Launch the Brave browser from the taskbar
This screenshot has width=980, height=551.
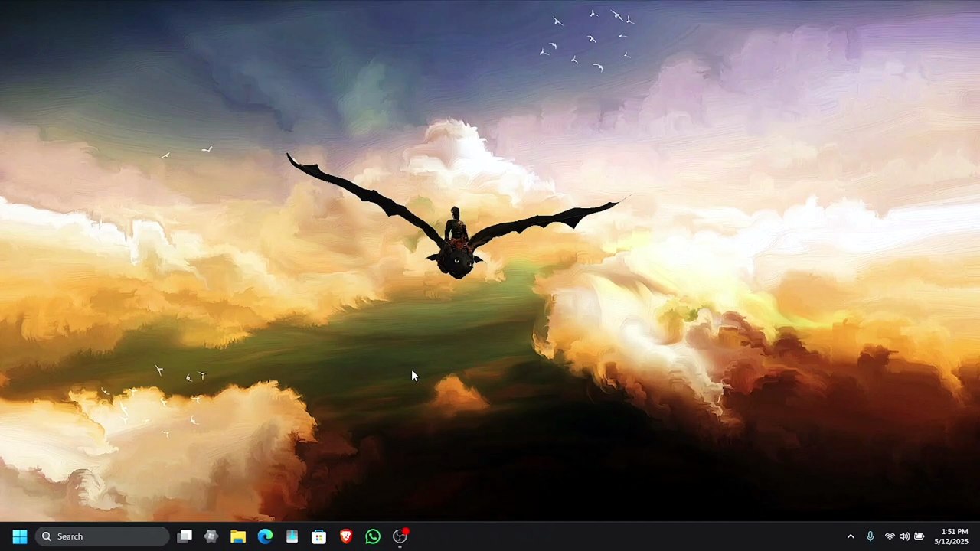coord(346,536)
